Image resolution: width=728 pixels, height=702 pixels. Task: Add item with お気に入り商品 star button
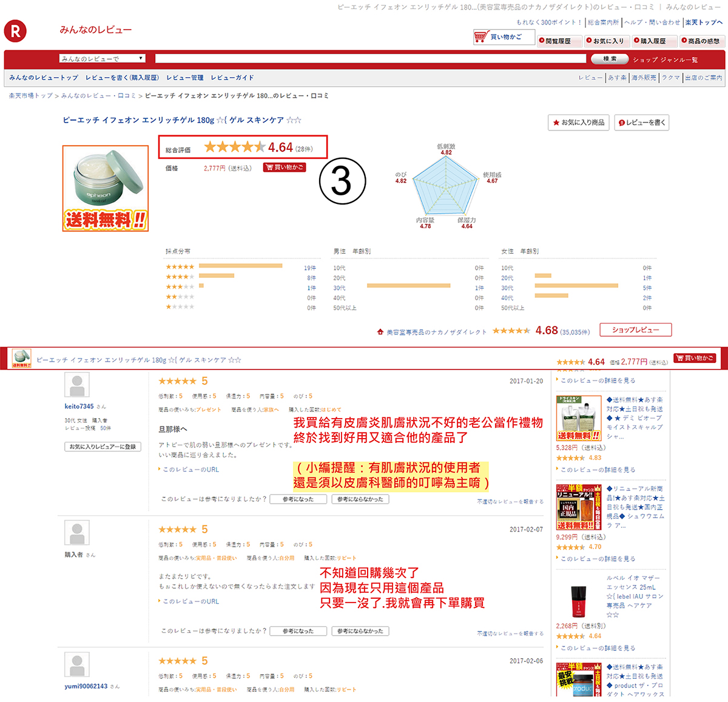click(x=578, y=123)
